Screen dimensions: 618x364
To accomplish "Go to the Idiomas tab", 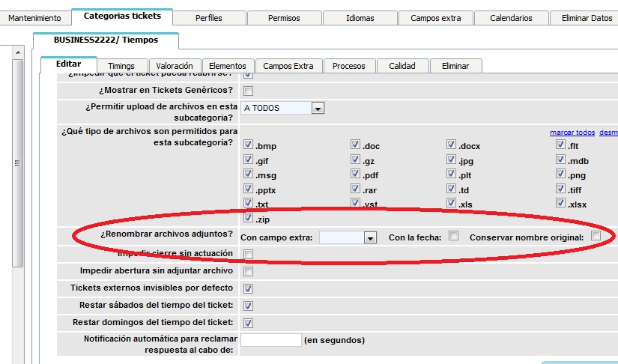I will 360,18.
